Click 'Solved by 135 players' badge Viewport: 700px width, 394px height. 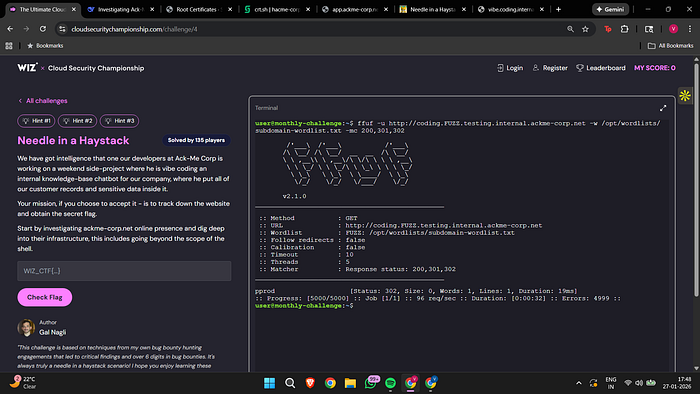tap(196, 140)
